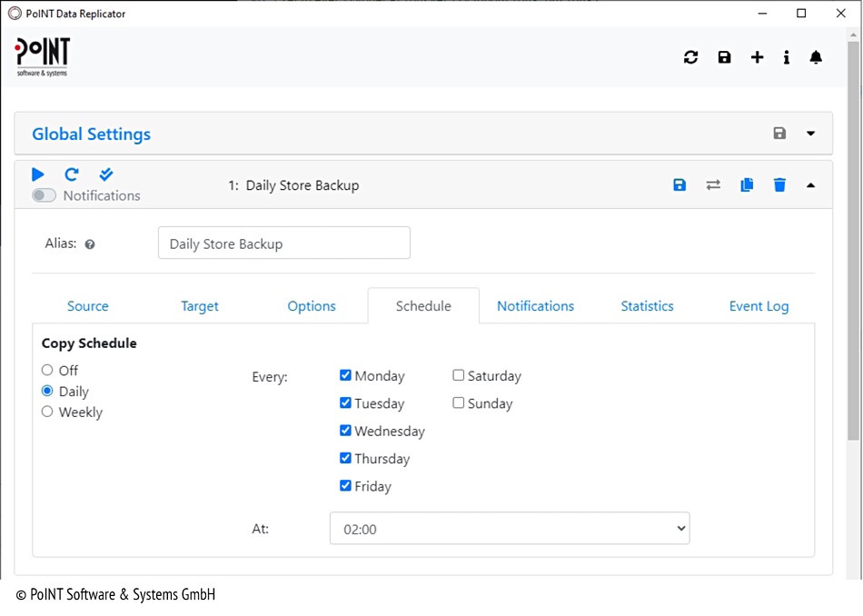Viewport: 863px width, 616px height.
Task: Click the PoINT software logo
Action: point(43,57)
